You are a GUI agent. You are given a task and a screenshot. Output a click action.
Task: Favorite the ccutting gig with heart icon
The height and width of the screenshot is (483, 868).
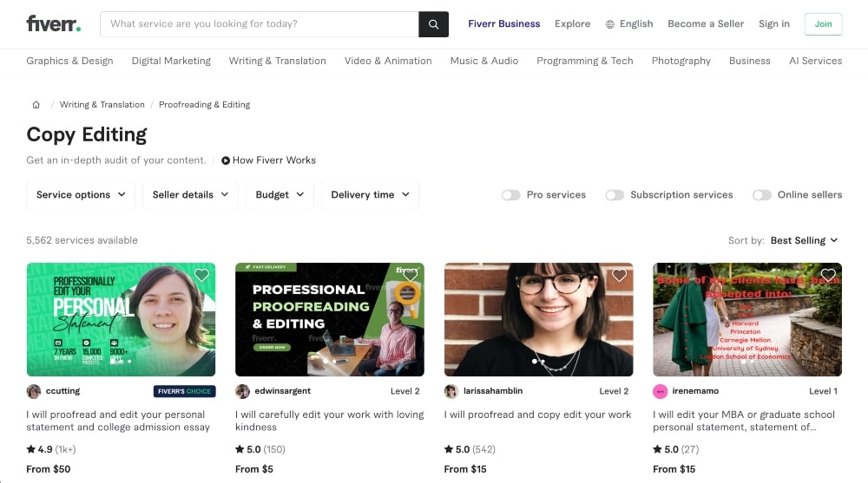[x=201, y=275]
